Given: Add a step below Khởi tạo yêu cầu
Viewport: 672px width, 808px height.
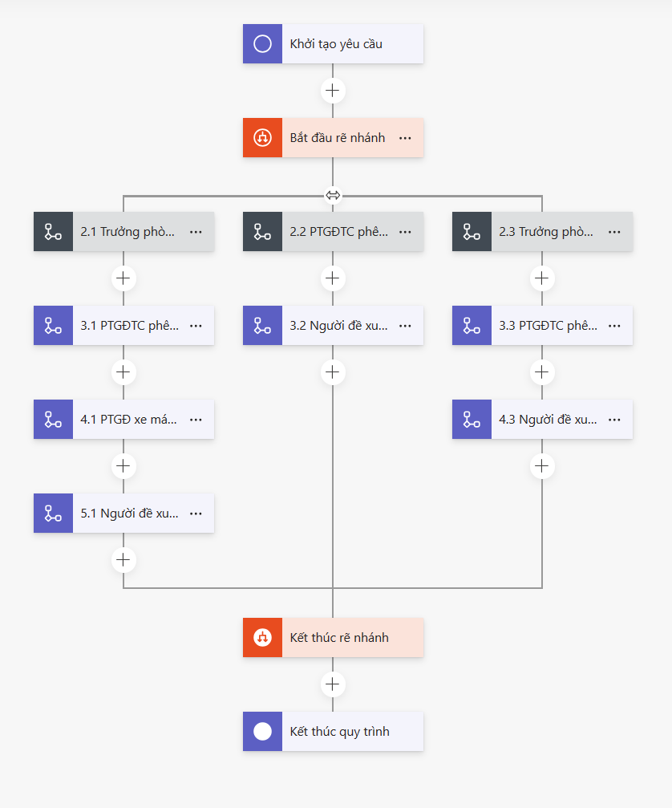Looking at the screenshot, I should pyautogui.click(x=333, y=91).
